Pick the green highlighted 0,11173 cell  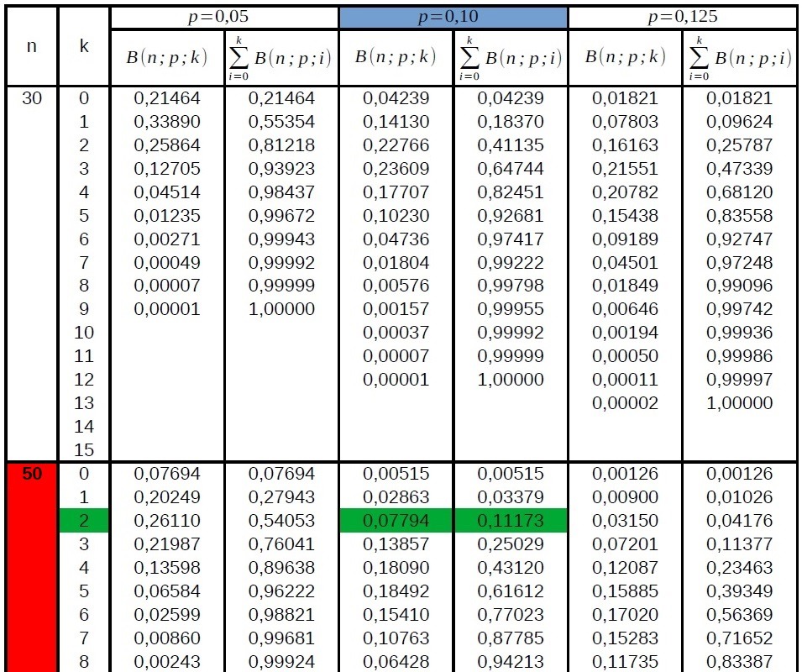point(511,521)
